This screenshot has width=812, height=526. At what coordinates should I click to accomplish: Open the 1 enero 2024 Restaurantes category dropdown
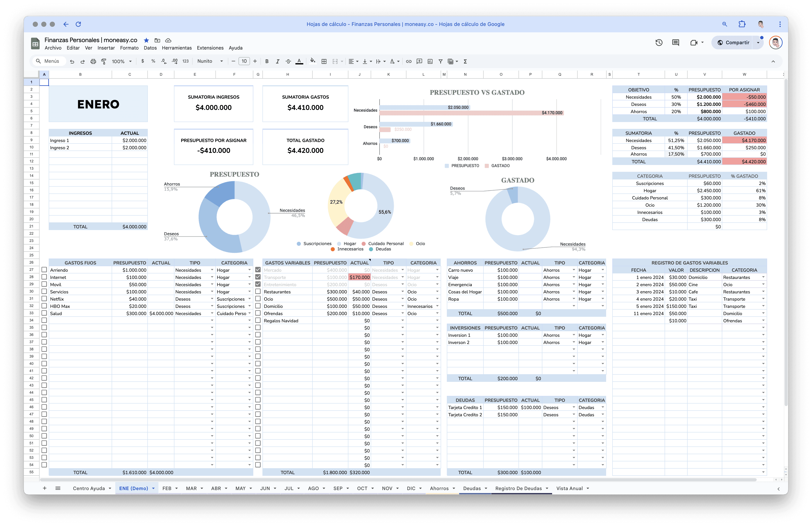pos(763,277)
